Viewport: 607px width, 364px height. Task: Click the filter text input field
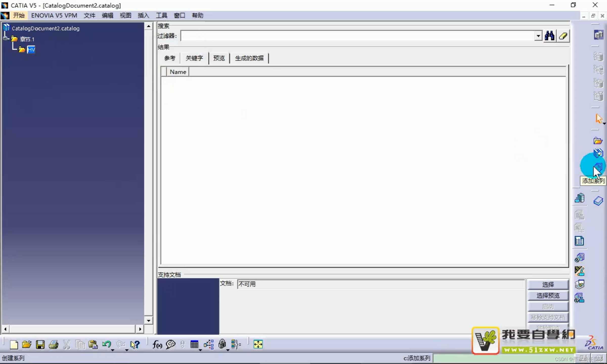[357, 36]
